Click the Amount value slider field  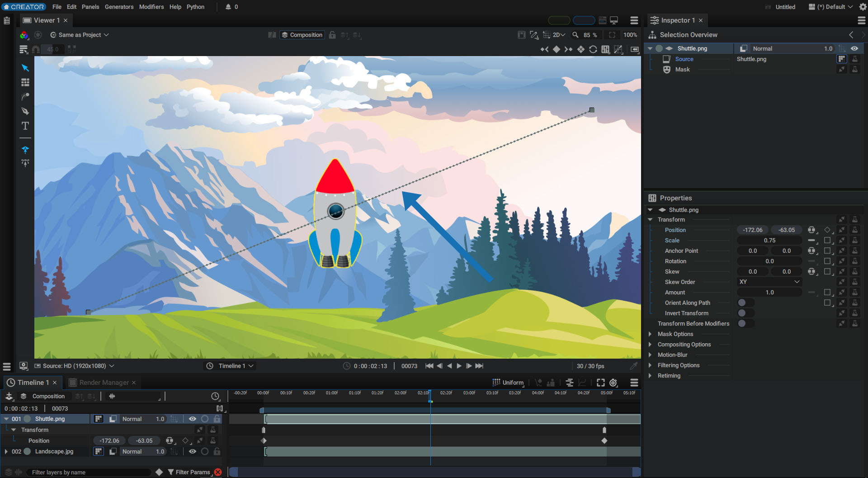pyautogui.click(x=769, y=292)
